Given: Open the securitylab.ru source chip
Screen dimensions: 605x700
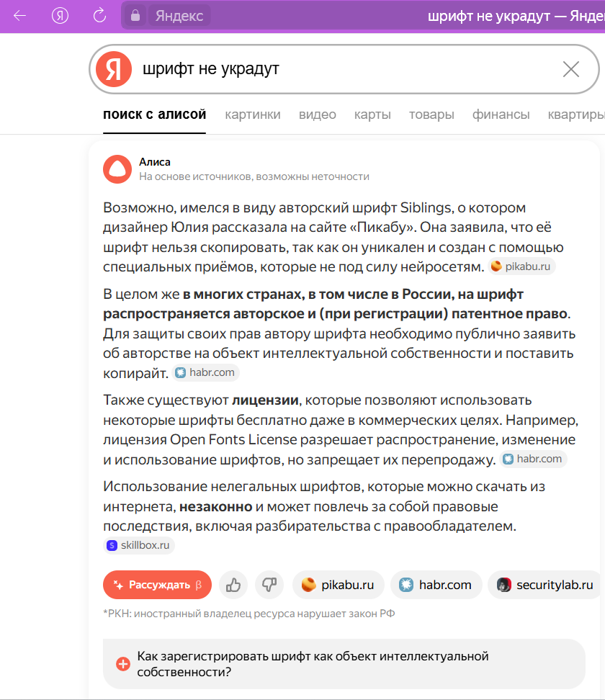Looking at the screenshot, I should tap(544, 585).
